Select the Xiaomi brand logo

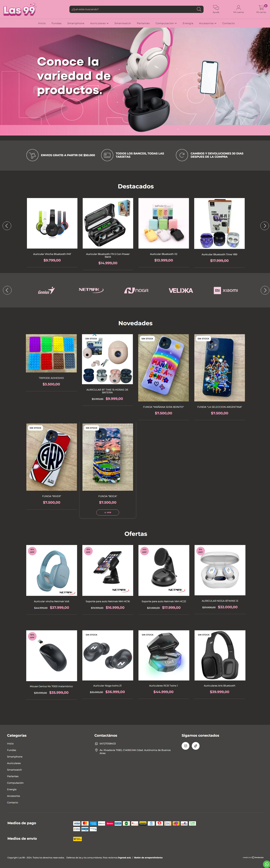pyautogui.click(x=226, y=290)
